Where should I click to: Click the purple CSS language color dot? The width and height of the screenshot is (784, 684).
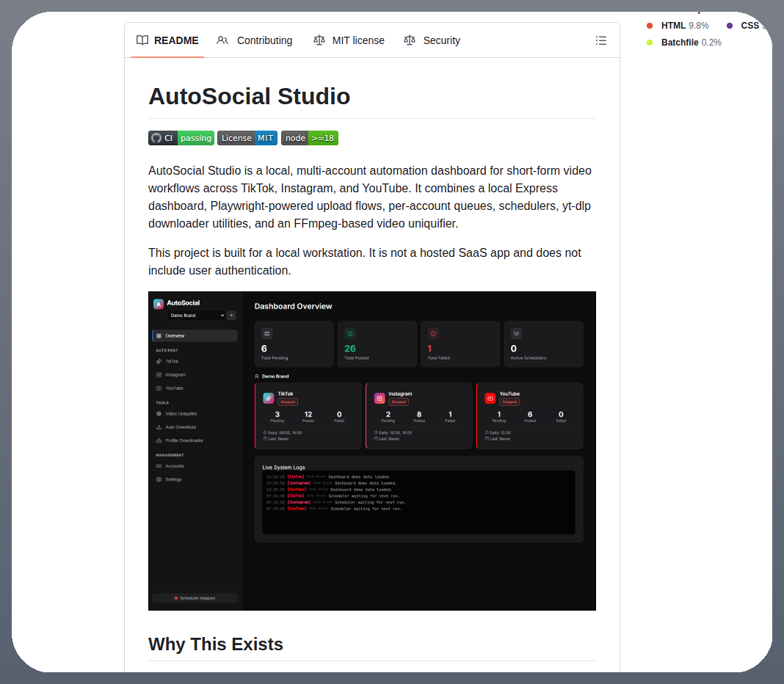coord(730,26)
